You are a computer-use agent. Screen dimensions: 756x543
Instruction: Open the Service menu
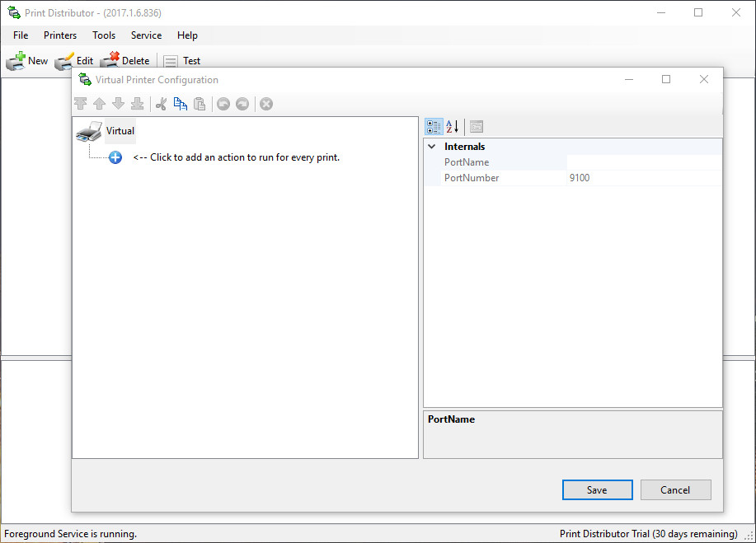point(147,35)
